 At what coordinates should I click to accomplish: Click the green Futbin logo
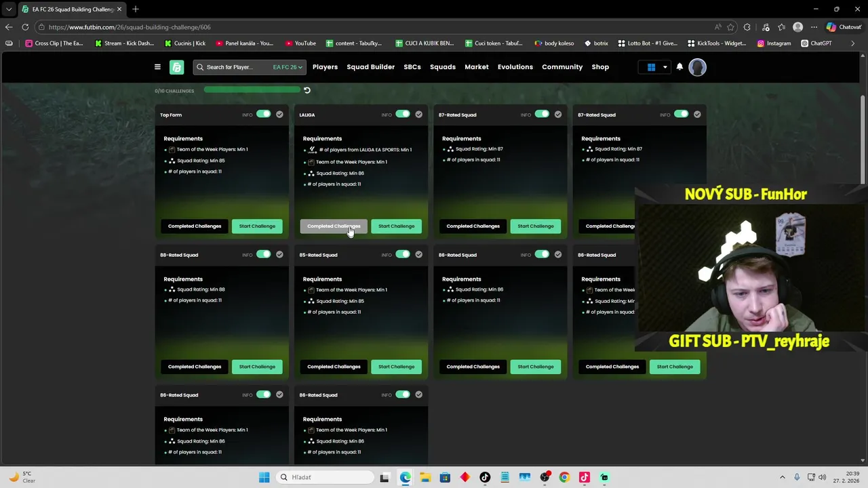(x=177, y=67)
